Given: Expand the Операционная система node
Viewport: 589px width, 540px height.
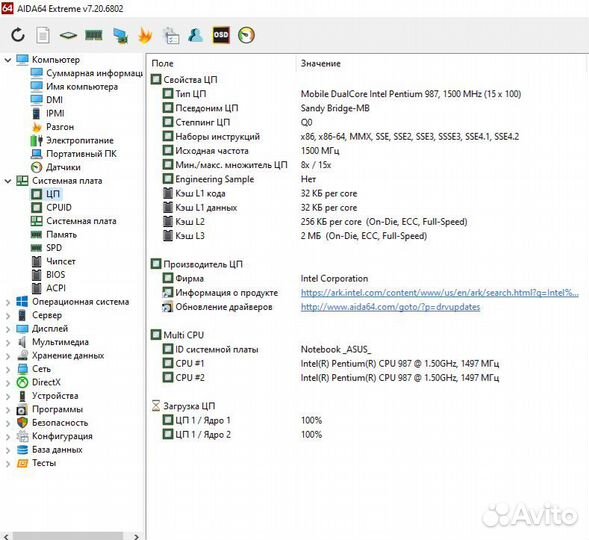Looking at the screenshot, I should coord(8,302).
